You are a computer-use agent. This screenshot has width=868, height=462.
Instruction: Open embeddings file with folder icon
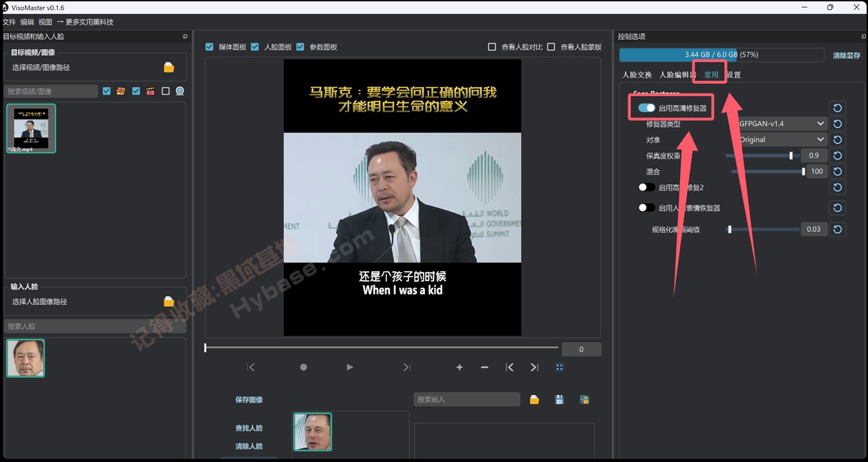534,400
